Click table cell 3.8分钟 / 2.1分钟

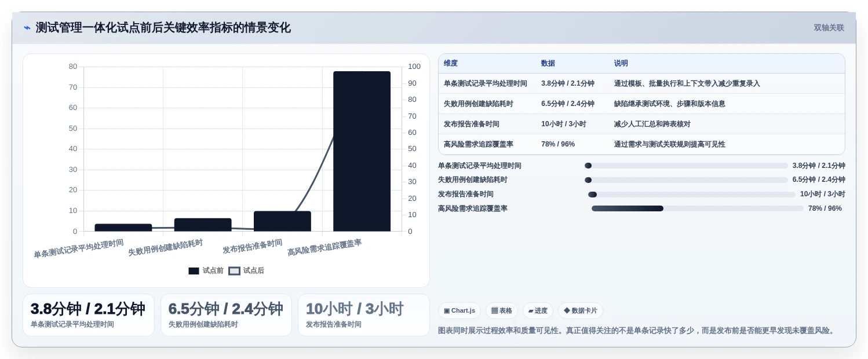coord(568,83)
